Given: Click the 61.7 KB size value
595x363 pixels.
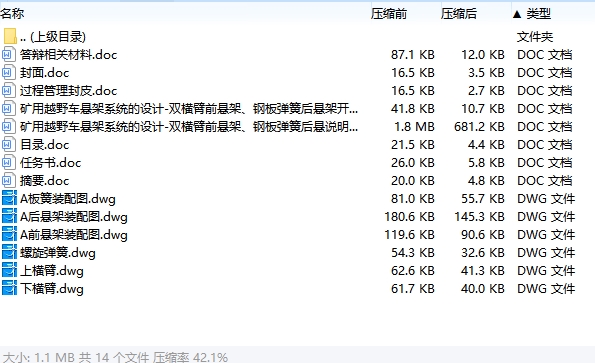Looking at the screenshot, I should (412, 289).
